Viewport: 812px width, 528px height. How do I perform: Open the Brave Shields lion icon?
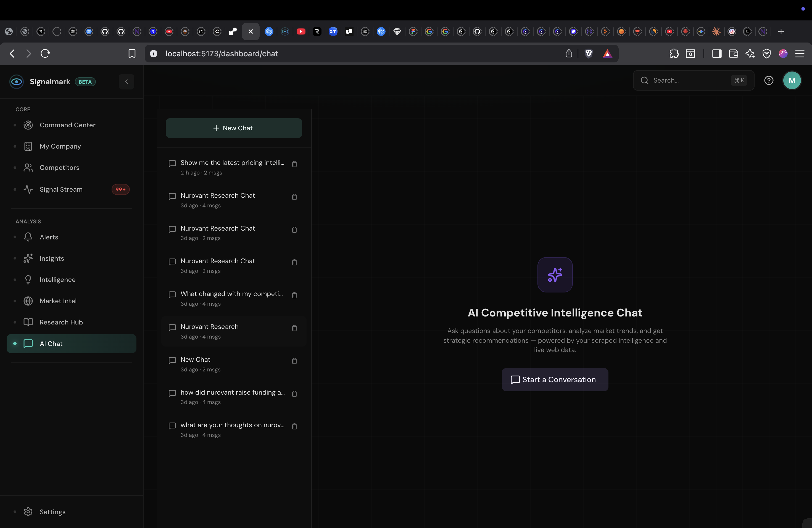588,54
